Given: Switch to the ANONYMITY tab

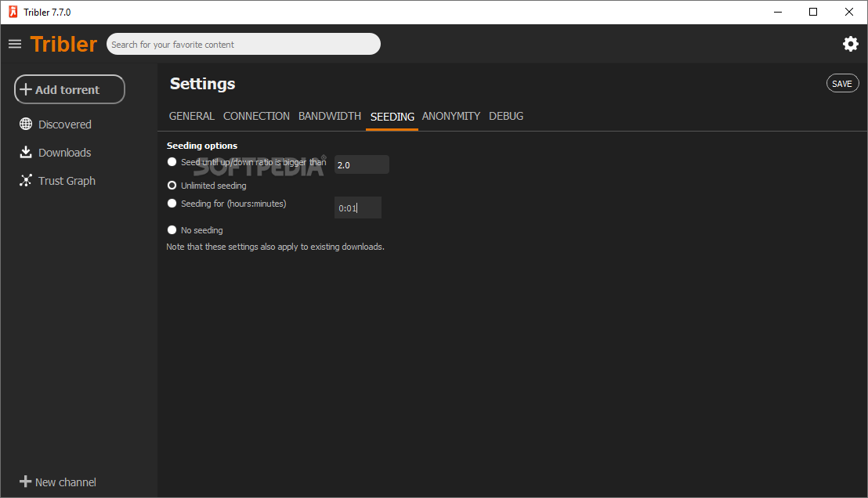Looking at the screenshot, I should [x=450, y=116].
